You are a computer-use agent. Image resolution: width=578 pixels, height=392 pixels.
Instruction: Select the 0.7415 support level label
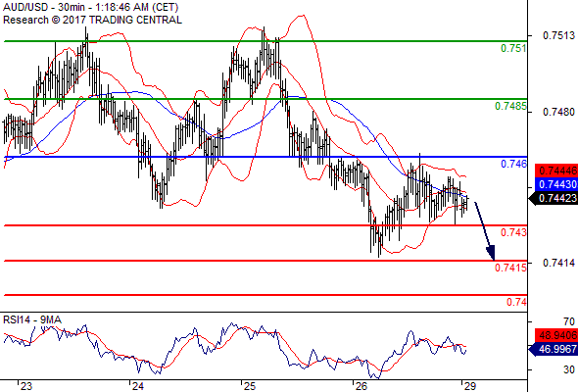tap(510, 268)
